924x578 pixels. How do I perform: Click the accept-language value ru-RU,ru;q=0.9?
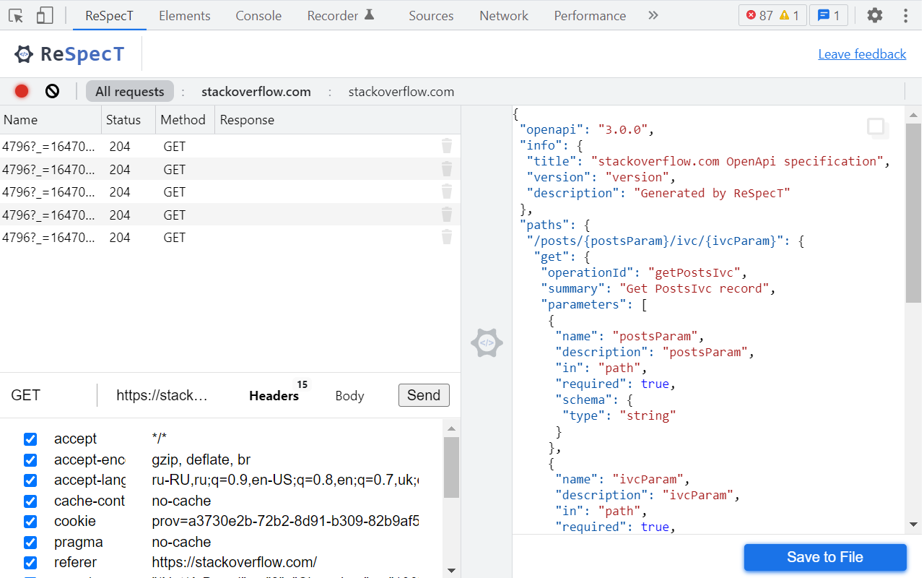coord(285,480)
